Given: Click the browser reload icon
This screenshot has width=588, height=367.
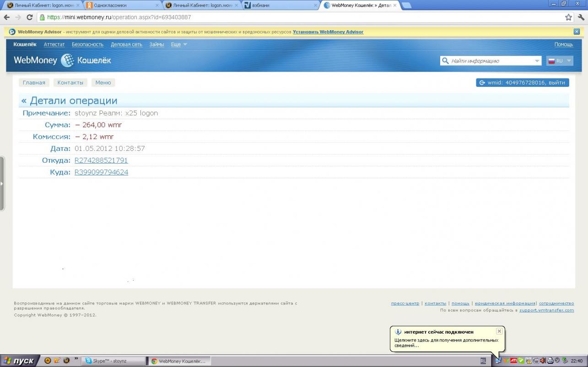Looking at the screenshot, I should (x=30, y=17).
